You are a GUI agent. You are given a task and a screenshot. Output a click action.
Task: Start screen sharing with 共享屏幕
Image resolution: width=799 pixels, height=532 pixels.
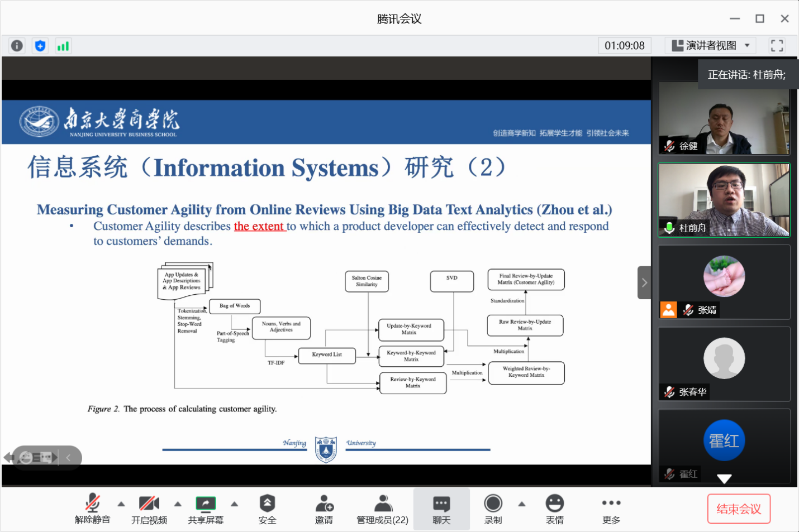(206, 509)
